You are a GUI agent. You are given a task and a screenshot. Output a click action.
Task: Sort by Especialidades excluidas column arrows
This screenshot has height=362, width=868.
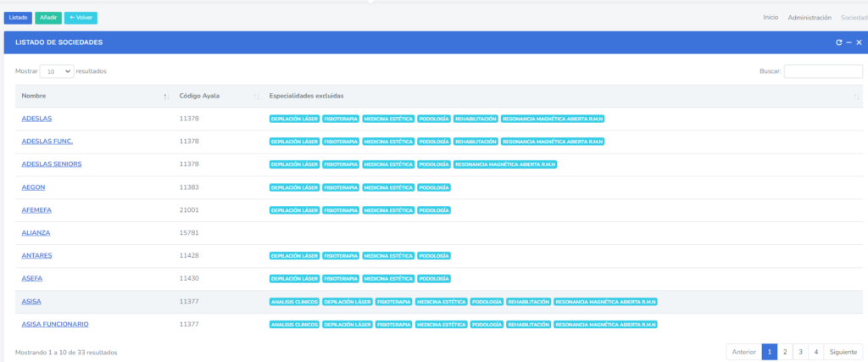[856, 97]
